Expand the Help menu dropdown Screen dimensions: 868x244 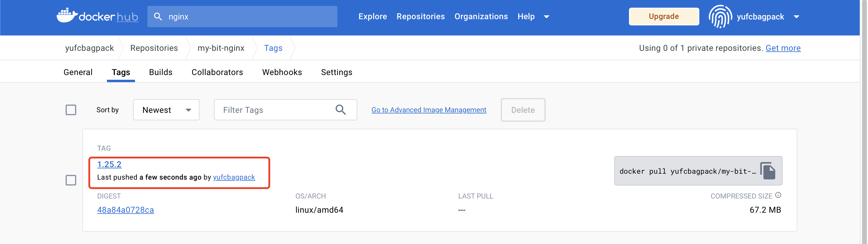(546, 17)
